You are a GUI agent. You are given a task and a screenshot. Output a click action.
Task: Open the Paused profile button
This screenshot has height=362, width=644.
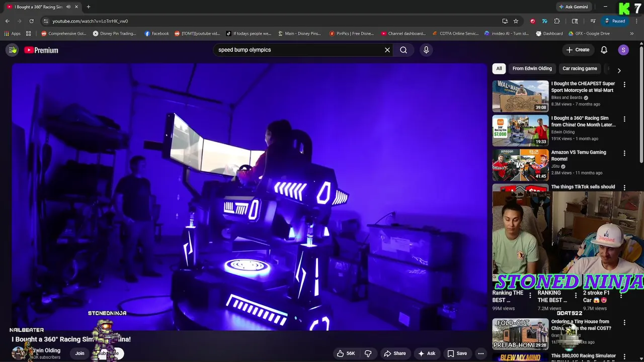(x=614, y=21)
